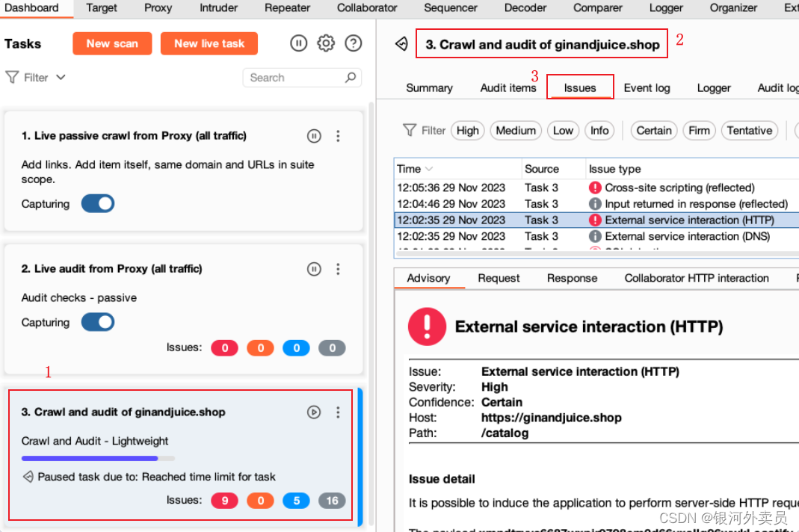
Task: Click the grey info issues count 16 badge
Action: 333,501
